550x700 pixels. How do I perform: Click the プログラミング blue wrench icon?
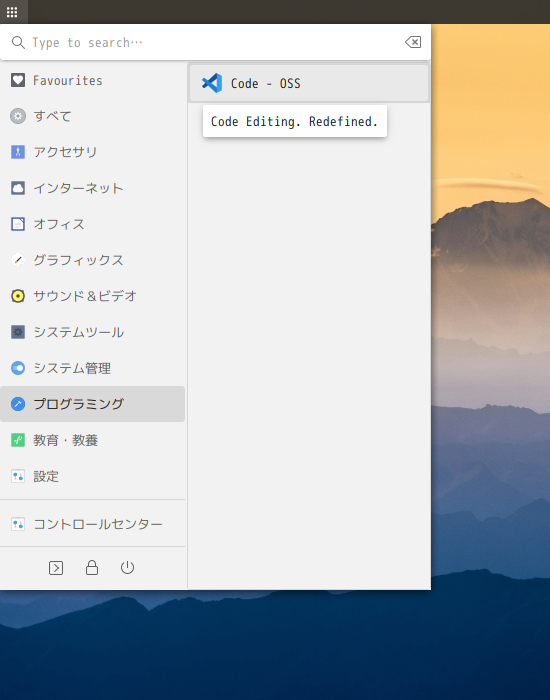[x=18, y=404]
